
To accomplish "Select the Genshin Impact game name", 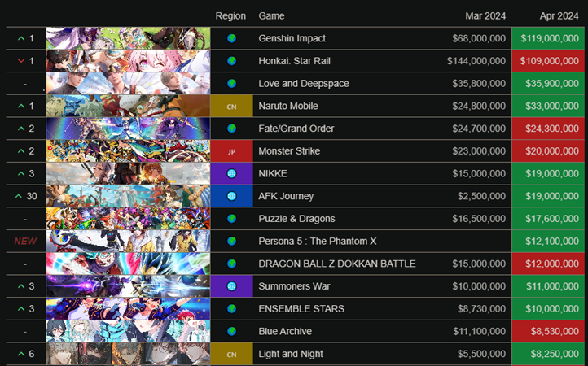I will tap(292, 38).
